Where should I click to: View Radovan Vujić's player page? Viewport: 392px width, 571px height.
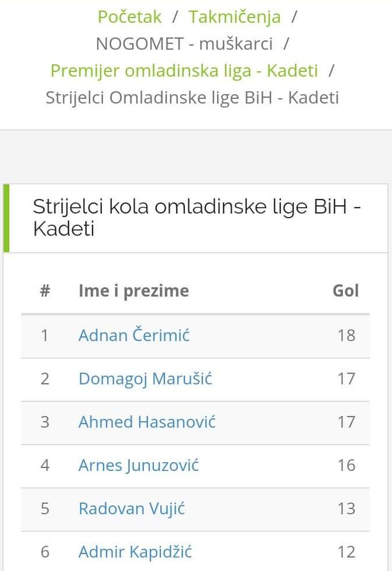pos(132,508)
